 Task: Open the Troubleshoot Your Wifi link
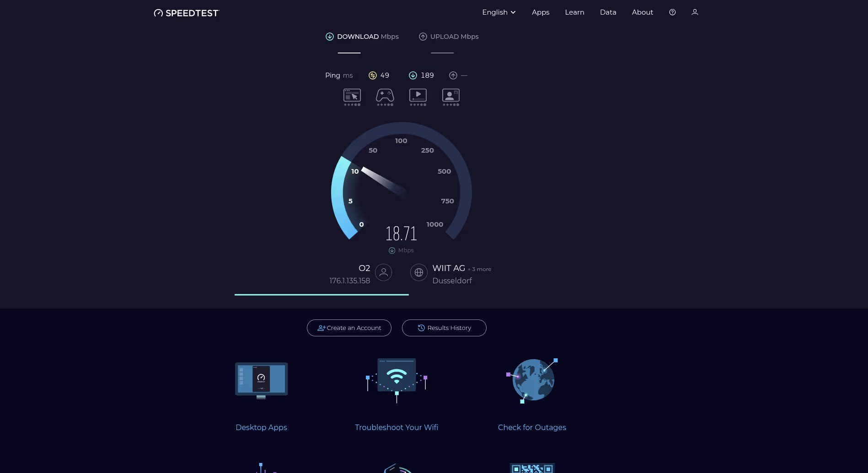[x=396, y=427]
